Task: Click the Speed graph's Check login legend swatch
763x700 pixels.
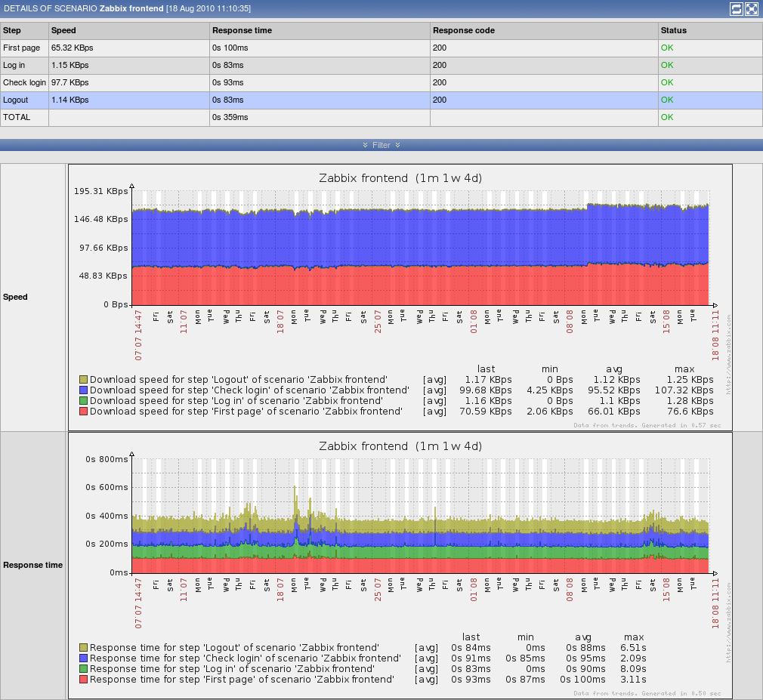Action: click(83, 390)
